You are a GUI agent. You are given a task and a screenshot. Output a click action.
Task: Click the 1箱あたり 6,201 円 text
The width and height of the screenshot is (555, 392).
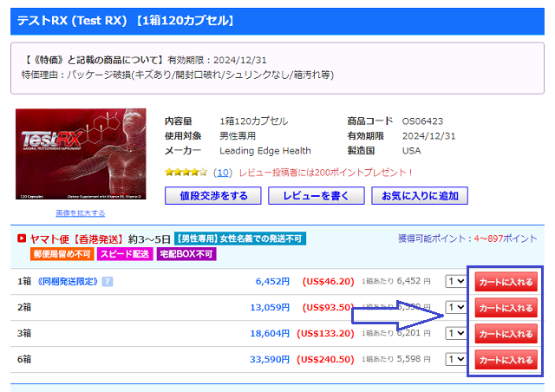point(396,333)
